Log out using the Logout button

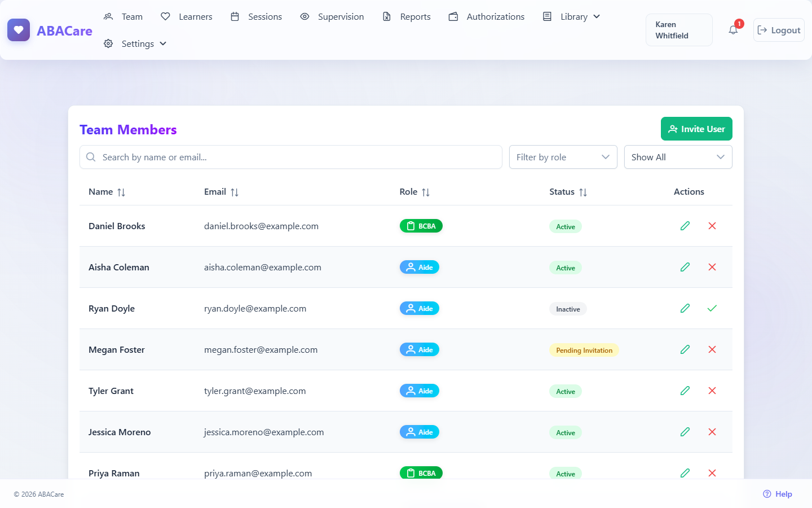coord(779,30)
